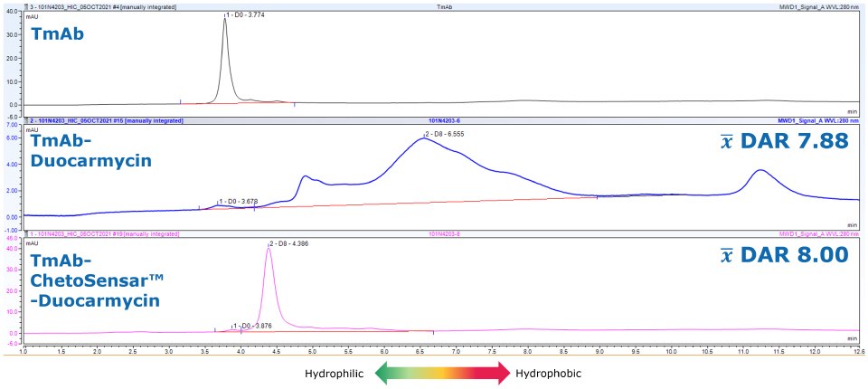
Task: Click the "Hydrophobic" text label
Action: (547, 373)
